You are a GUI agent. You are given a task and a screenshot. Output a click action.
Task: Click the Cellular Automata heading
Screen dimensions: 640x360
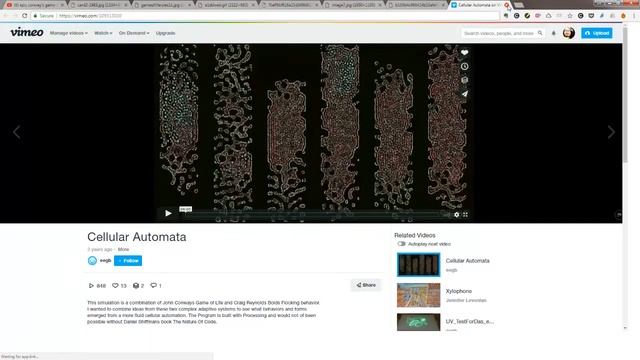point(137,237)
